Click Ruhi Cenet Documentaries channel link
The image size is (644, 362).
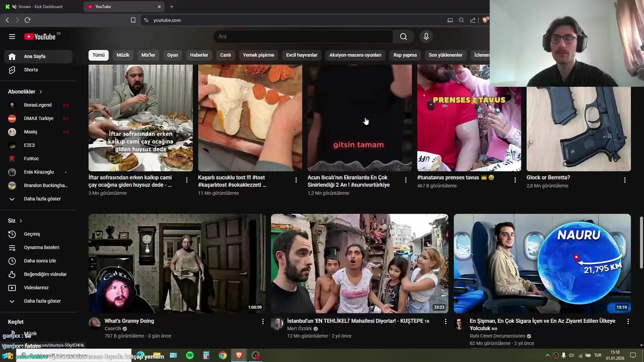coord(497,336)
